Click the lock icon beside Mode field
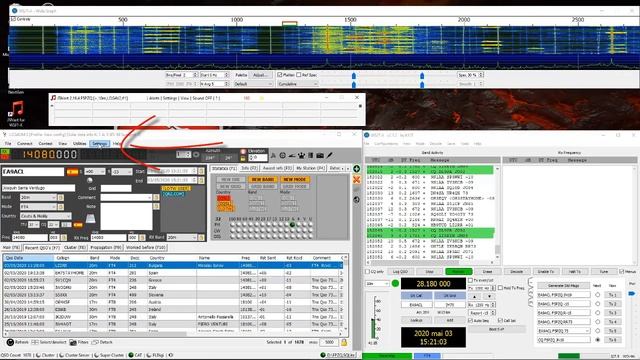 (x=61, y=207)
